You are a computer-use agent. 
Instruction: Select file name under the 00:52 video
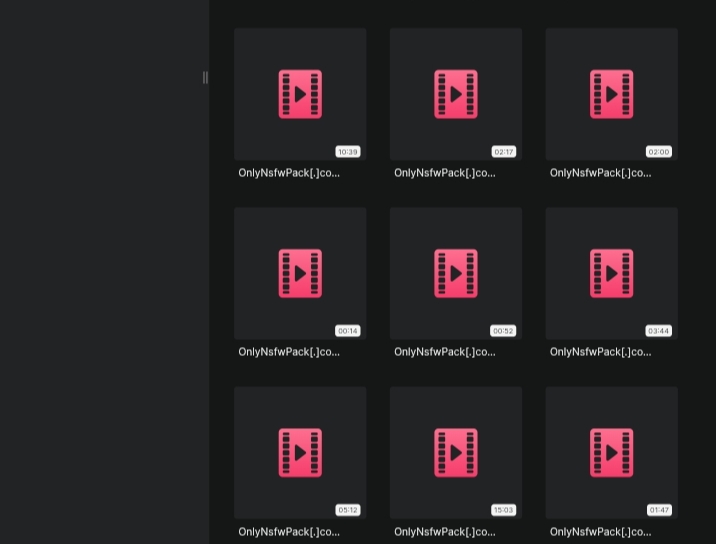click(445, 352)
